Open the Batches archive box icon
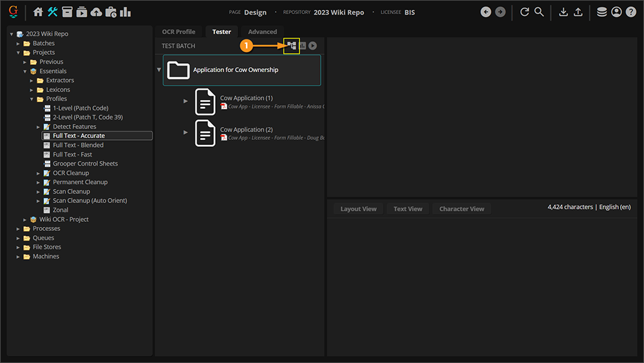Viewport: 644px width, 363px height. point(68,12)
